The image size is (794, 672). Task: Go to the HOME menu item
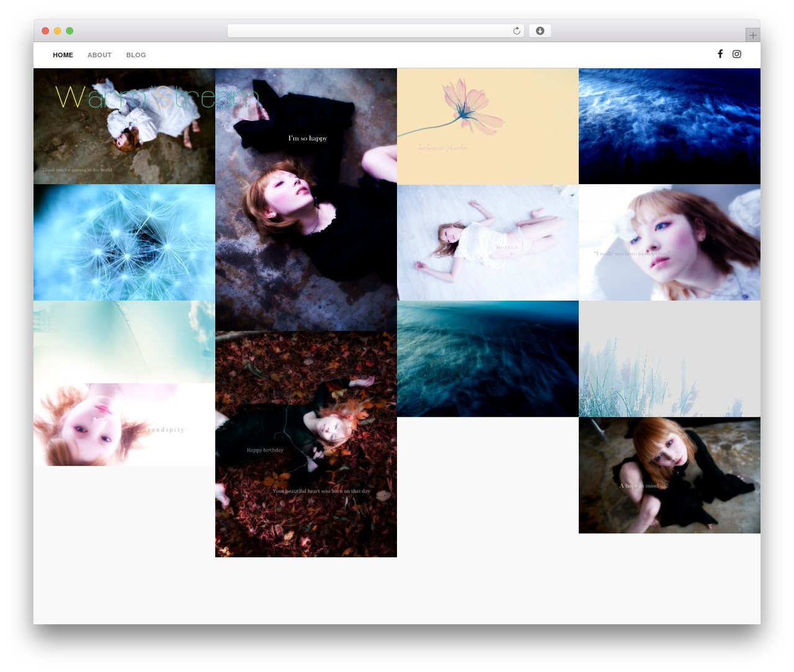63,55
